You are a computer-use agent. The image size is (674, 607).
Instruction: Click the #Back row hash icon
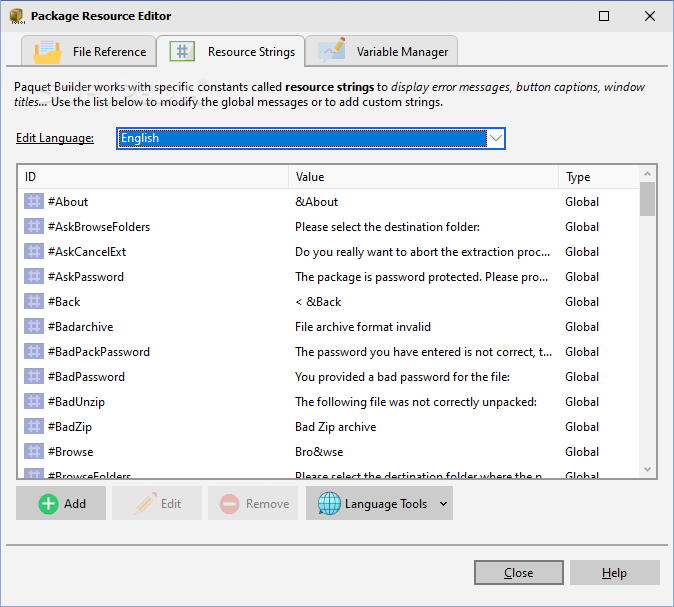tap(34, 301)
